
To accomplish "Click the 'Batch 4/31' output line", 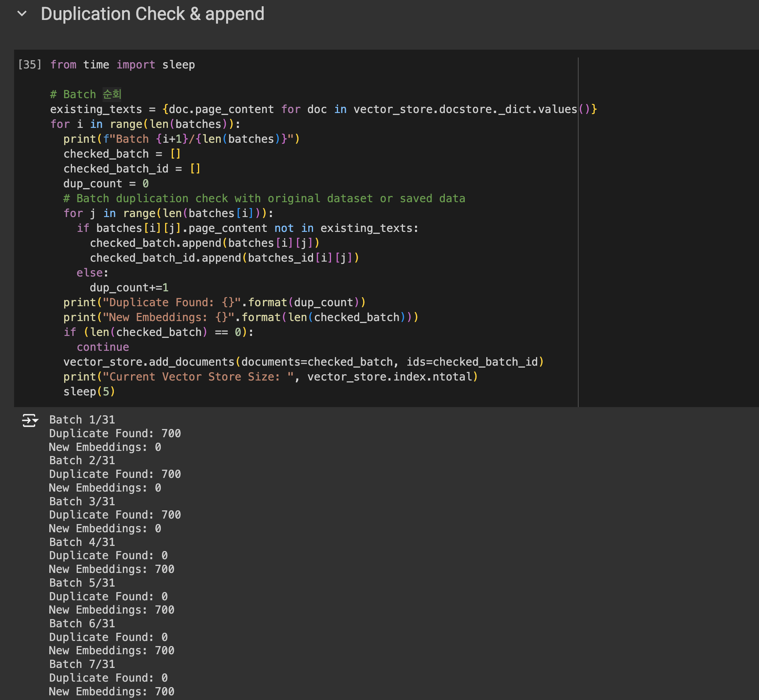I will (x=82, y=542).
